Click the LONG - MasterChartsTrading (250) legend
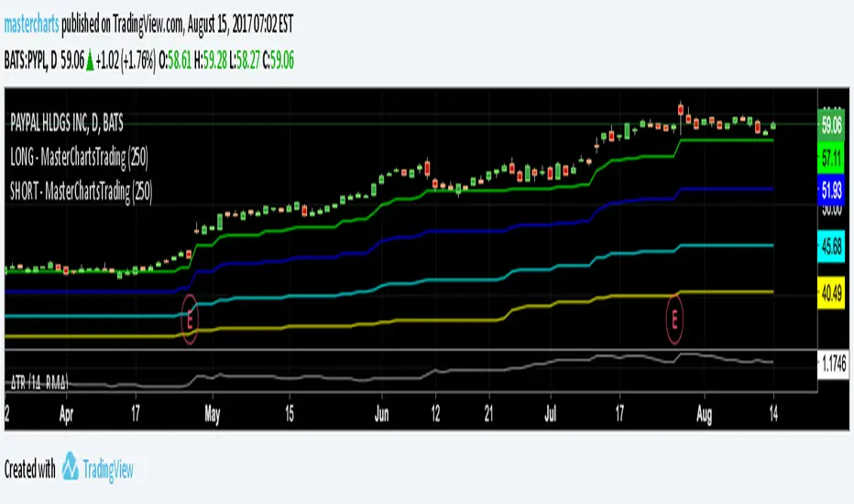Viewport: 854px width, 504px height. coord(79,158)
